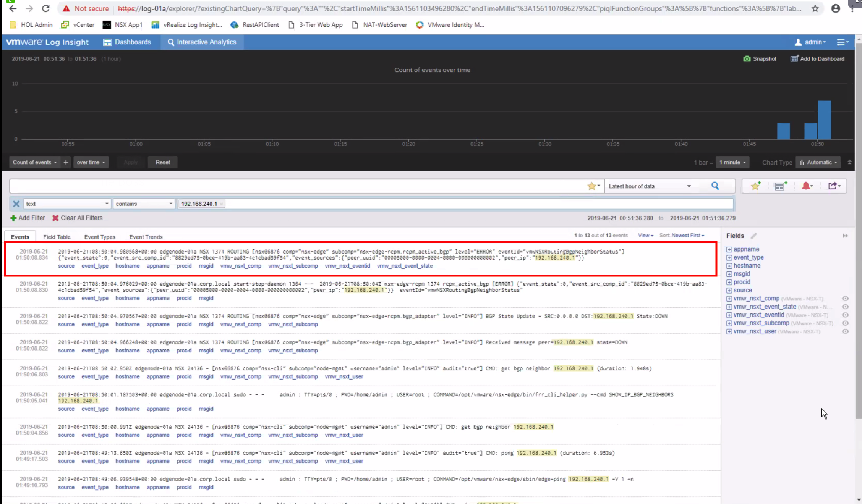Open the share/export icon menu
This screenshot has width=862, height=504.
[x=834, y=186]
